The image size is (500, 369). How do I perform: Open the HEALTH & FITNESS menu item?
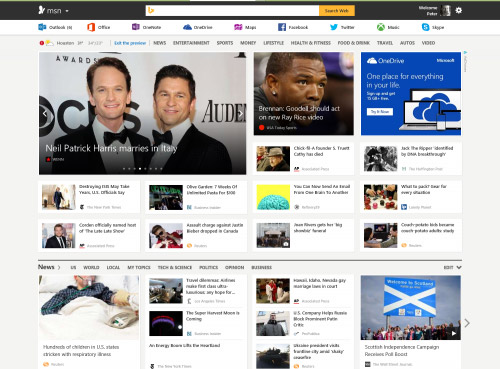click(311, 43)
